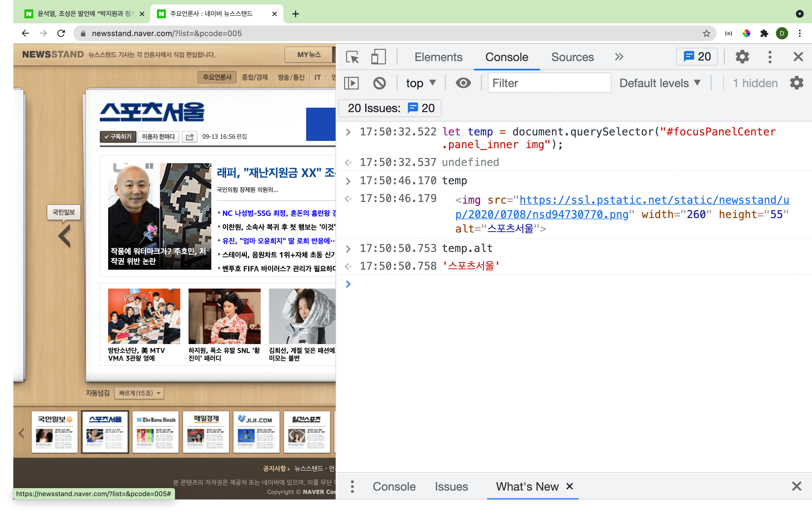Select the Console tab in DevTools header

506,57
